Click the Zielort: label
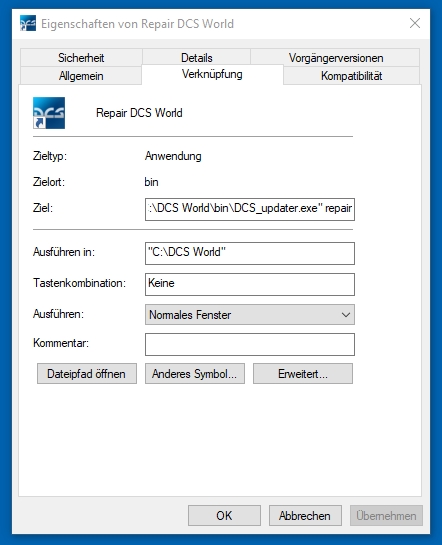The height and width of the screenshot is (545, 442). tap(49, 182)
